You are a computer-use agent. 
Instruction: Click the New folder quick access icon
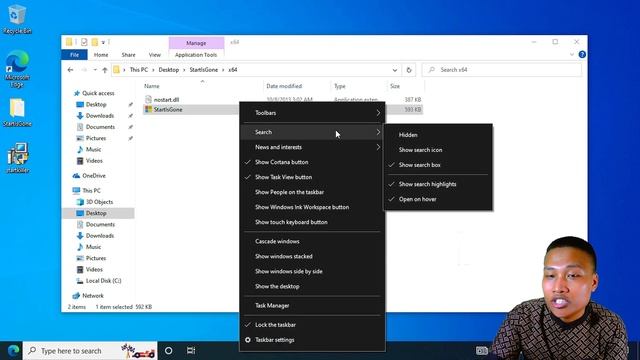click(x=95, y=42)
